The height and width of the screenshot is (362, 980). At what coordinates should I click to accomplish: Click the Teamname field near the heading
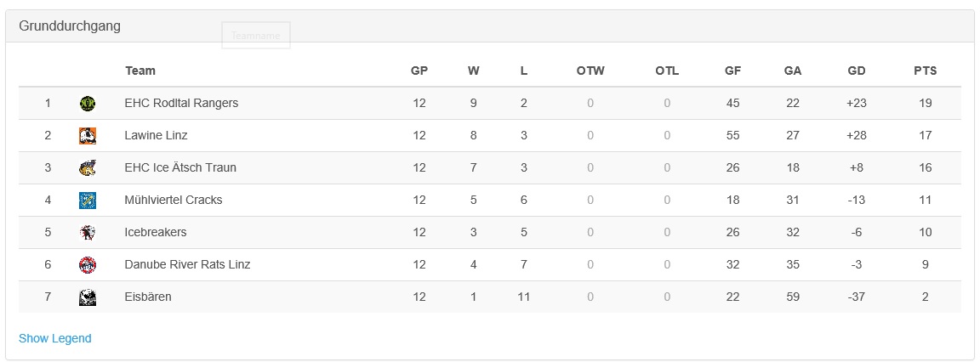coord(255,36)
